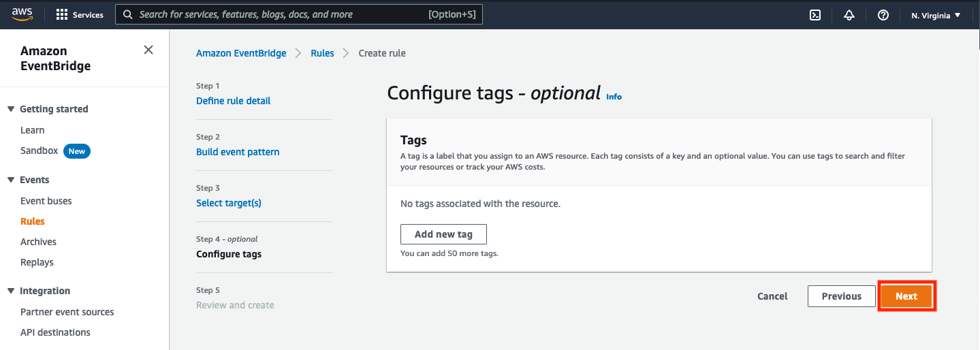Open Learn in the sidebar

coord(32,130)
